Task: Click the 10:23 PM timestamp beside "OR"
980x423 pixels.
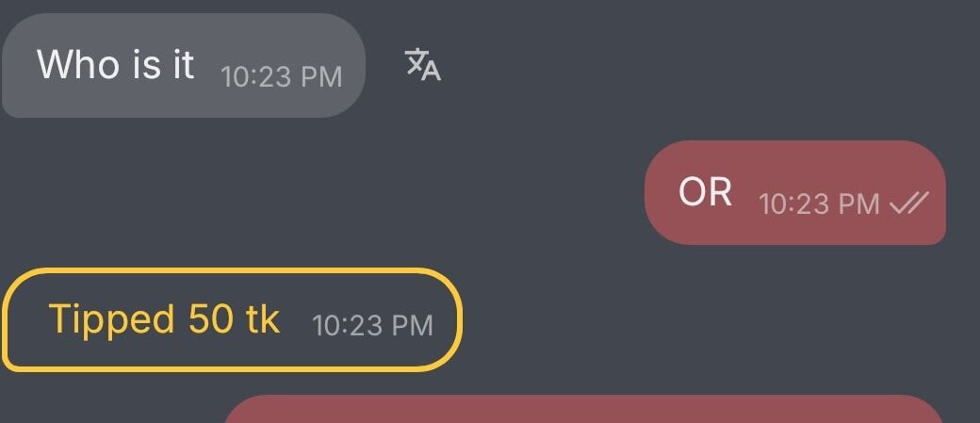Action: click(820, 204)
